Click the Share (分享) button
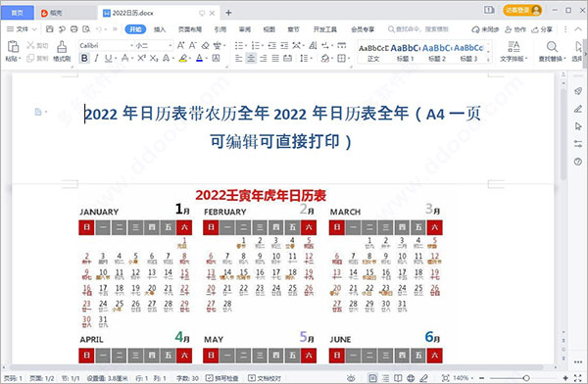The height and width of the screenshot is (384, 588). tap(542, 29)
